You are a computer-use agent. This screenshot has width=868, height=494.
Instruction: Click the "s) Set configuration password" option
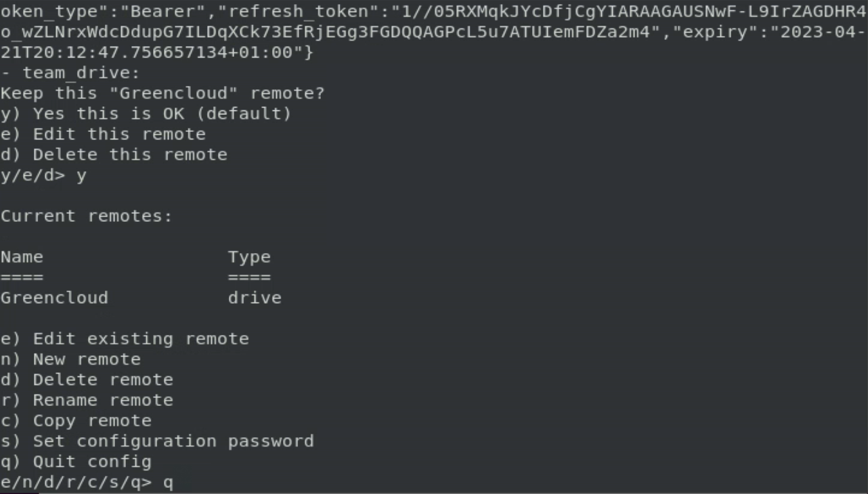pyautogui.click(x=157, y=441)
